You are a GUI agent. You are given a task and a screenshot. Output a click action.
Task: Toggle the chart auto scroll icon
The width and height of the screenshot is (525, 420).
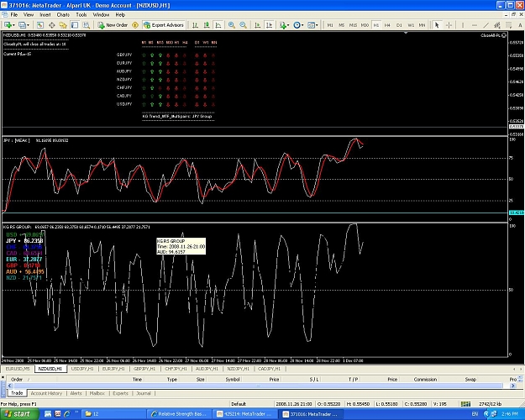pos(258,25)
